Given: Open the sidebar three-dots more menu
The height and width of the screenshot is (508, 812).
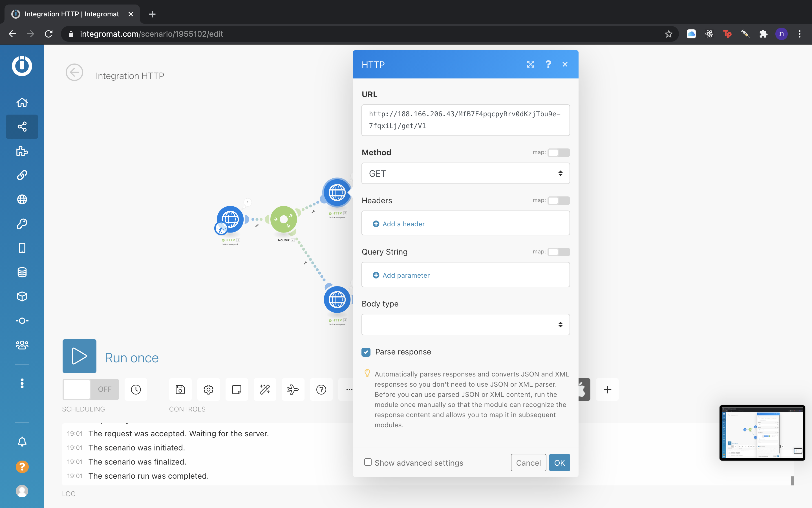Looking at the screenshot, I should coord(22,383).
